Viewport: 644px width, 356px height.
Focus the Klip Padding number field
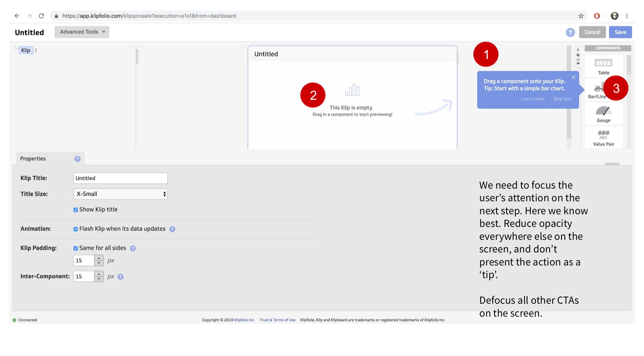[x=84, y=261]
